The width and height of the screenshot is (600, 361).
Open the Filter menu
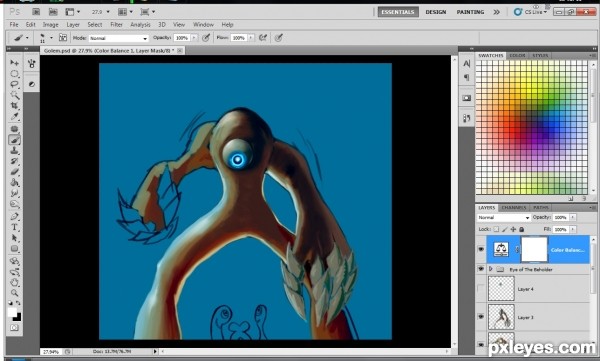116,25
